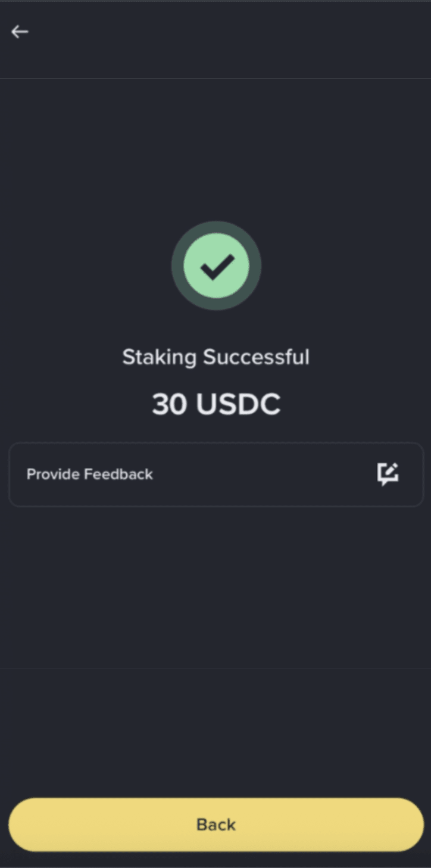Tap the pencil on the feedback icon
The width and height of the screenshot is (431, 868).
point(392,470)
